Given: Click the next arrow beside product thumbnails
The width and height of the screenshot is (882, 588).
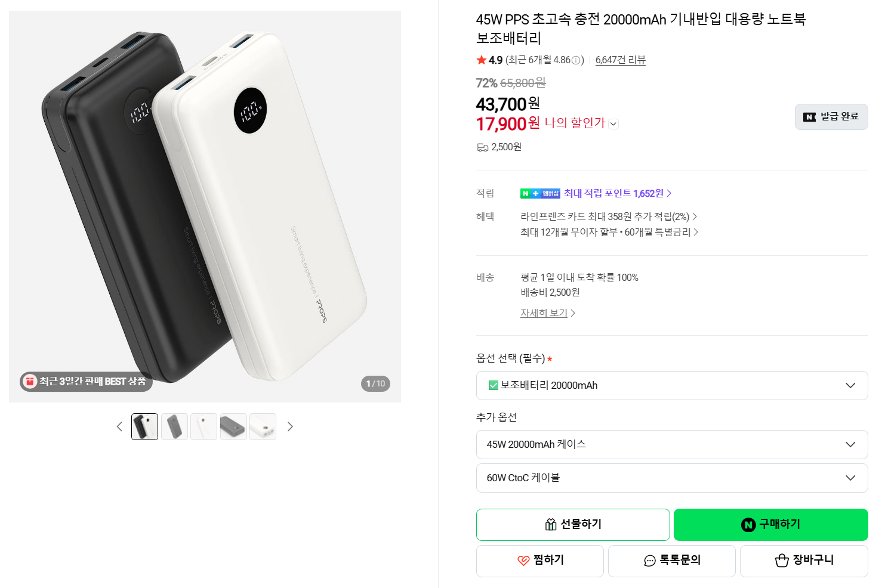Looking at the screenshot, I should (290, 426).
